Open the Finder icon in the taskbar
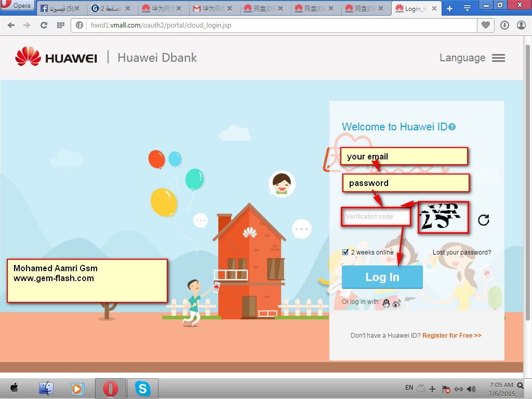This screenshot has width=532, height=399. [x=46, y=389]
